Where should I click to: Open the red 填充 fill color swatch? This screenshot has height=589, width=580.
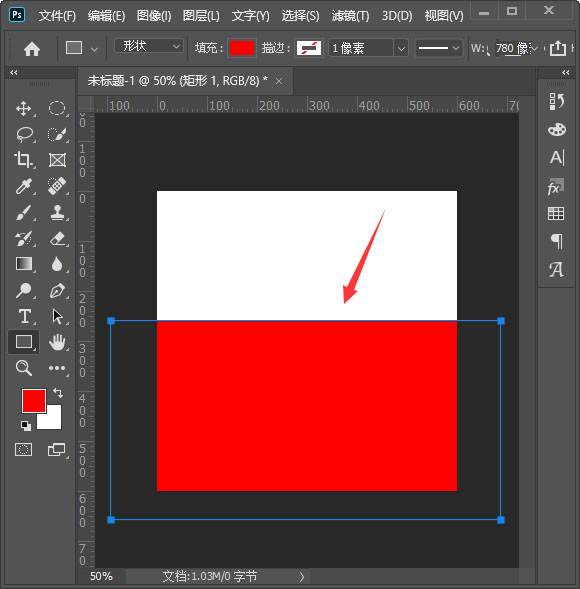tap(242, 48)
